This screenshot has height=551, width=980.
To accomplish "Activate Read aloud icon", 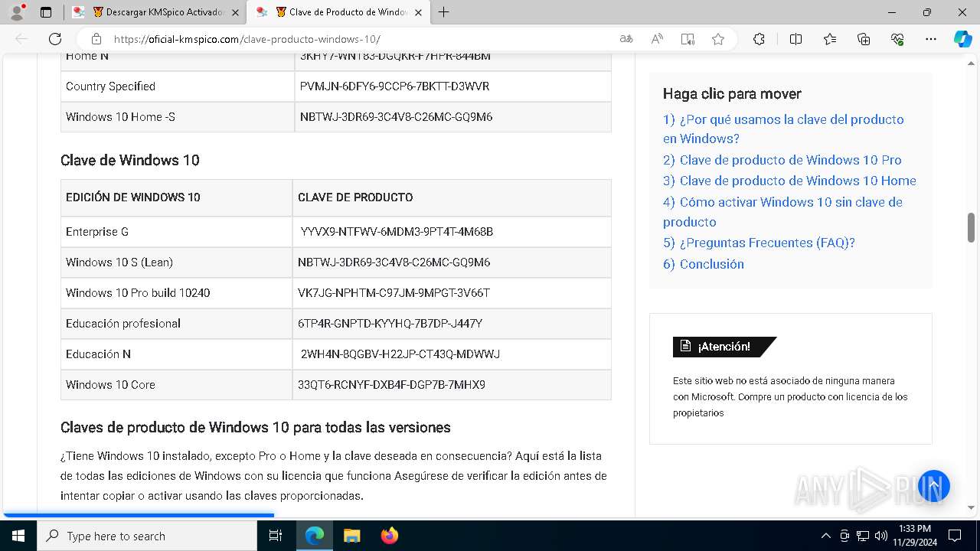I will pyautogui.click(x=657, y=39).
